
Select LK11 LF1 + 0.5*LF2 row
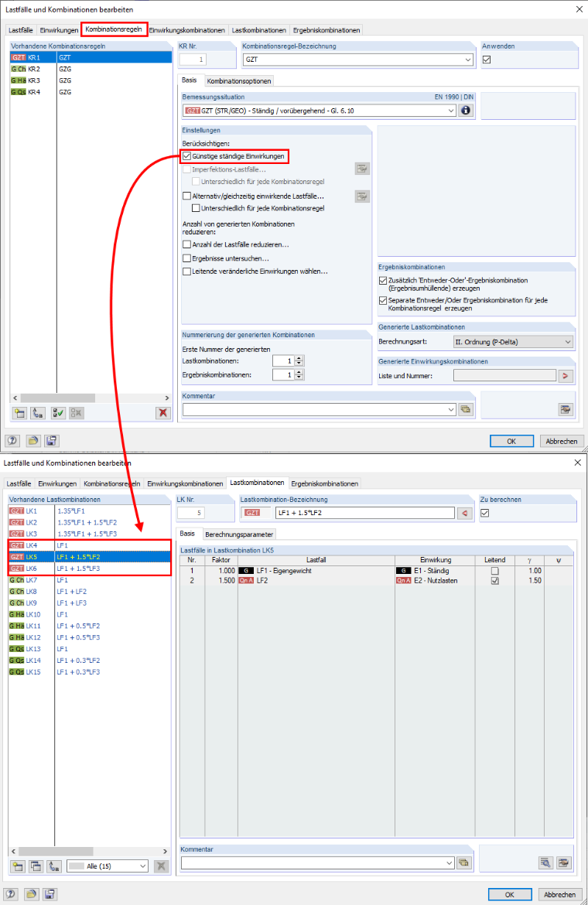tap(90, 626)
